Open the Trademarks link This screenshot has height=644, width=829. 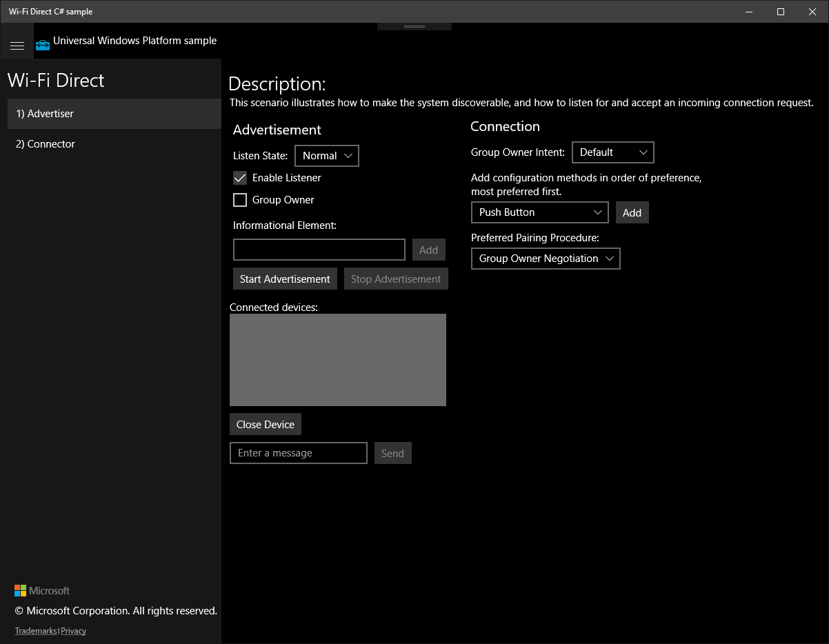point(35,630)
